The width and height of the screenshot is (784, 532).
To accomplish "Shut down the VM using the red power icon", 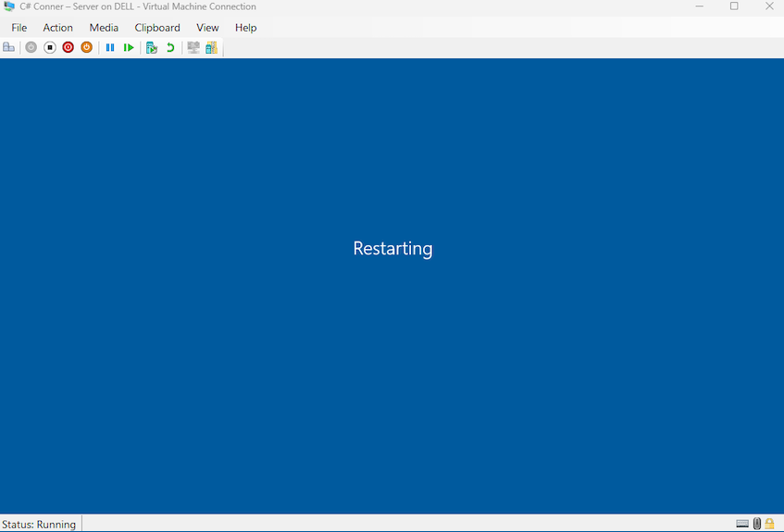I will 68,47.
